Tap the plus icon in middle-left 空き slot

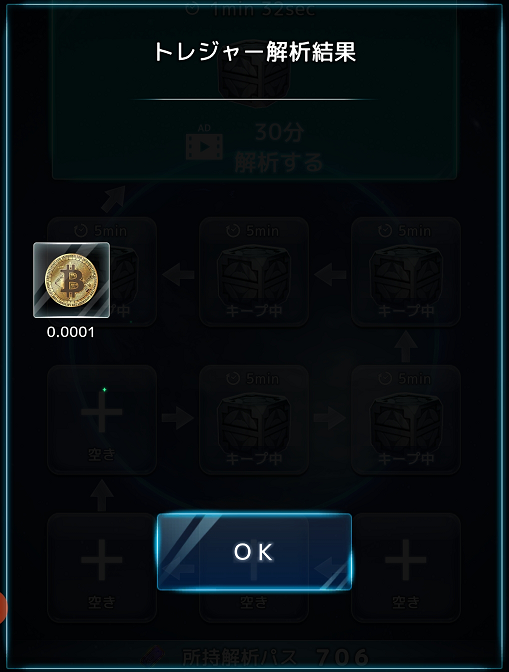tap(102, 412)
